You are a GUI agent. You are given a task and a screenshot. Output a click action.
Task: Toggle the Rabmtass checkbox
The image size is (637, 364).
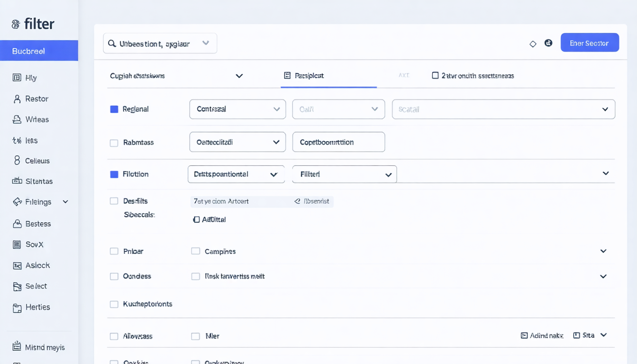click(114, 143)
